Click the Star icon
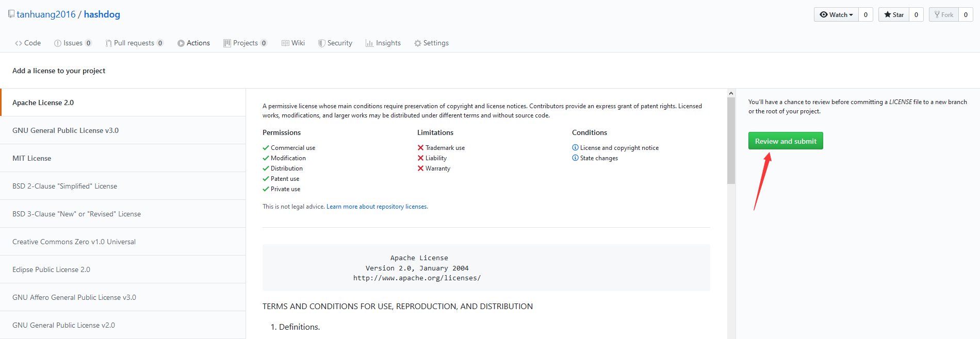980x339 pixels. [x=888, y=14]
